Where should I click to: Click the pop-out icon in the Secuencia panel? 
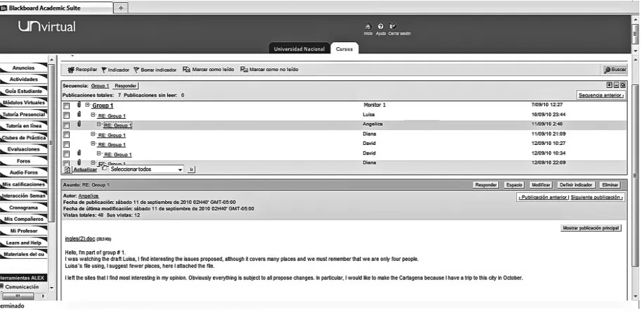point(623,85)
